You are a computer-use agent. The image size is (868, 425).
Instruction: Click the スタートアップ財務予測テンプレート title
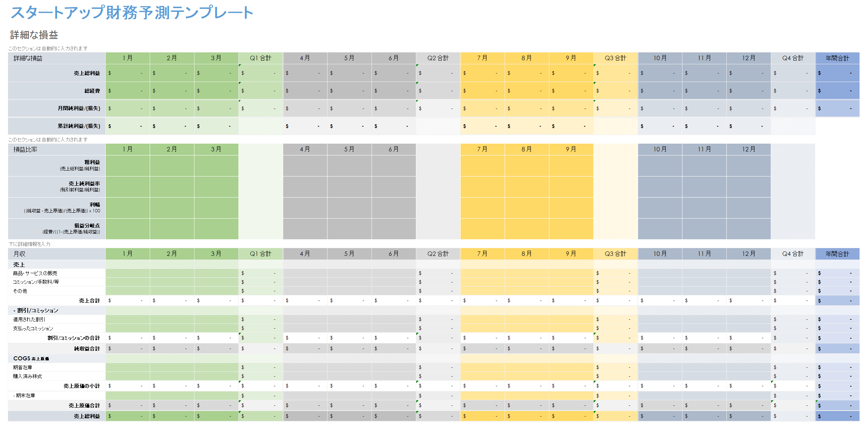click(132, 13)
